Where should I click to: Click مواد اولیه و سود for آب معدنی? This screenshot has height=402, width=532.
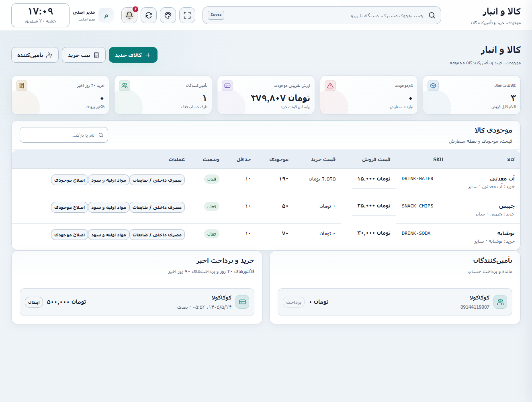click(x=108, y=180)
